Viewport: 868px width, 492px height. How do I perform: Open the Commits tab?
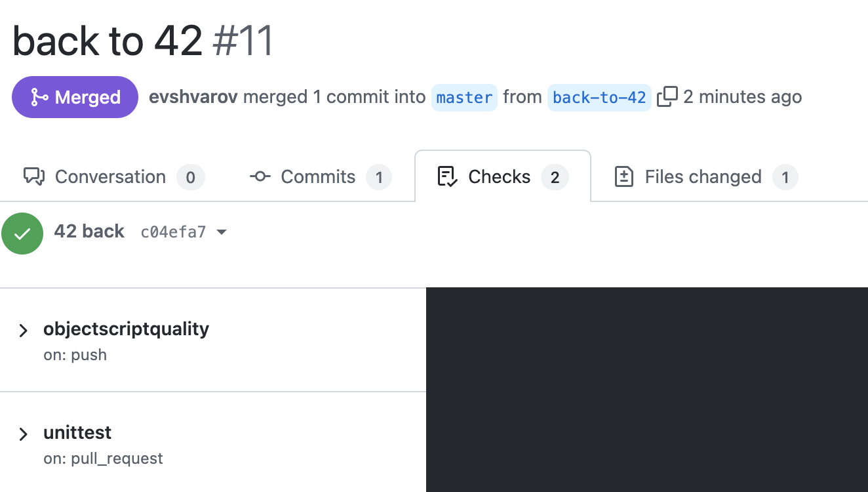click(318, 176)
